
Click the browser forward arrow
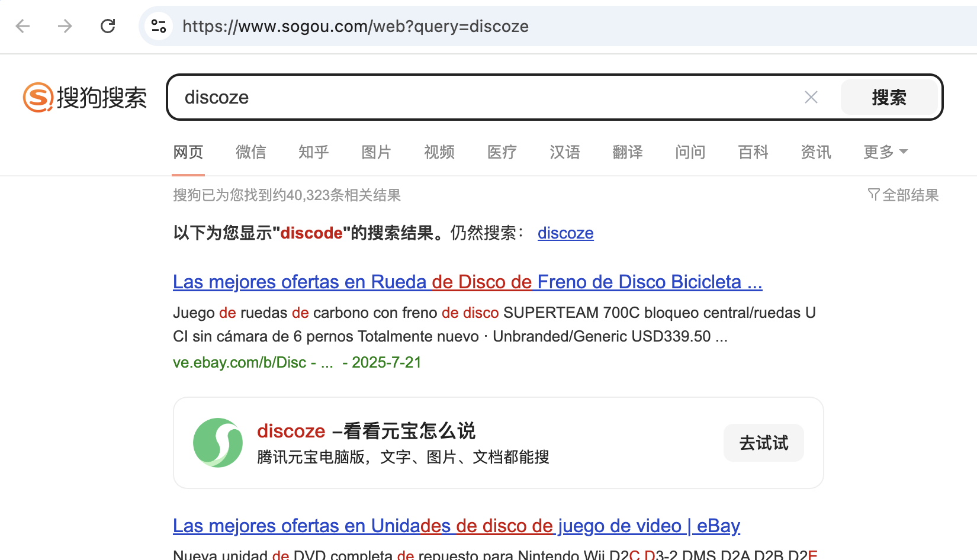[x=65, y=26]
